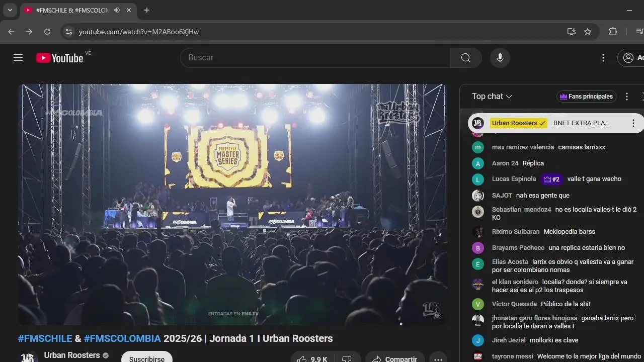Open pinned Urban Roosters message options

pyautogui.click(x=633, y=123)
